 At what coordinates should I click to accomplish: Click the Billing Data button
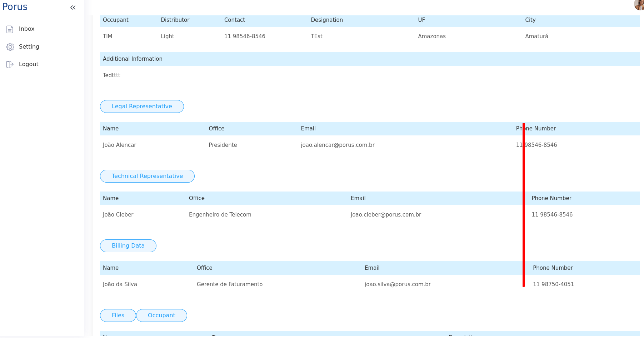click(128, 246)
